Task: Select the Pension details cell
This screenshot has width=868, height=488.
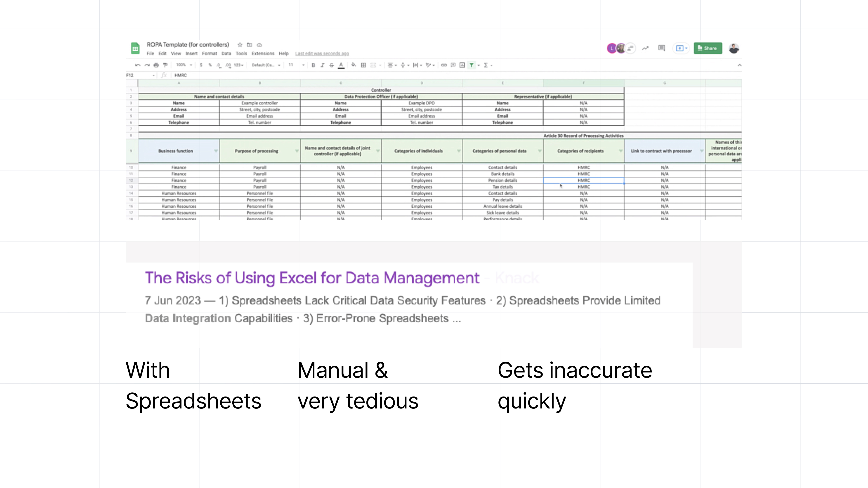Action: [502, 181]
